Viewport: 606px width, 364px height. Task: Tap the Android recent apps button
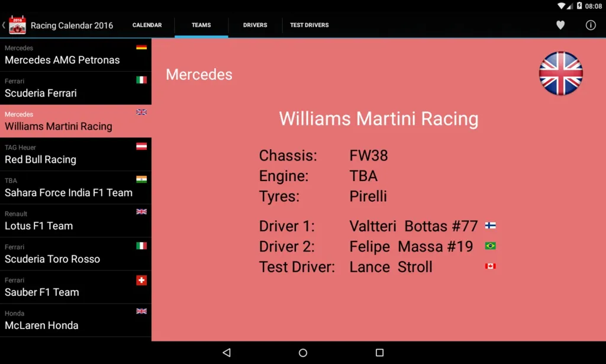tap(379, 352)
